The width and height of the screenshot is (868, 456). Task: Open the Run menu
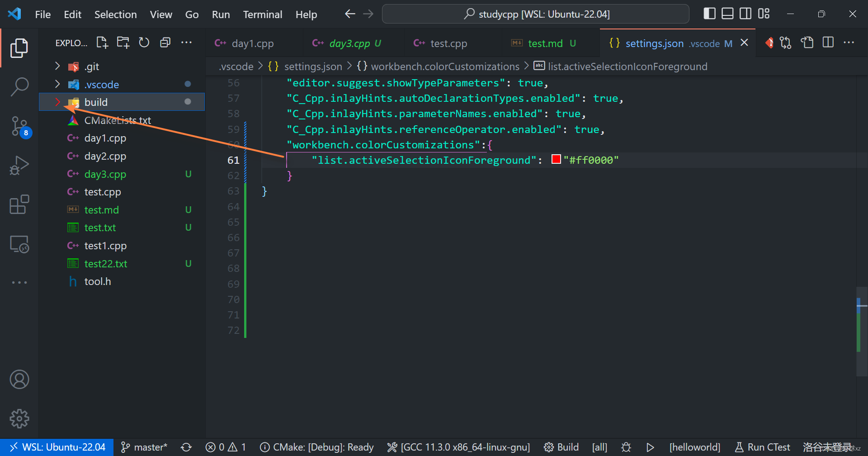coord(221,14)
